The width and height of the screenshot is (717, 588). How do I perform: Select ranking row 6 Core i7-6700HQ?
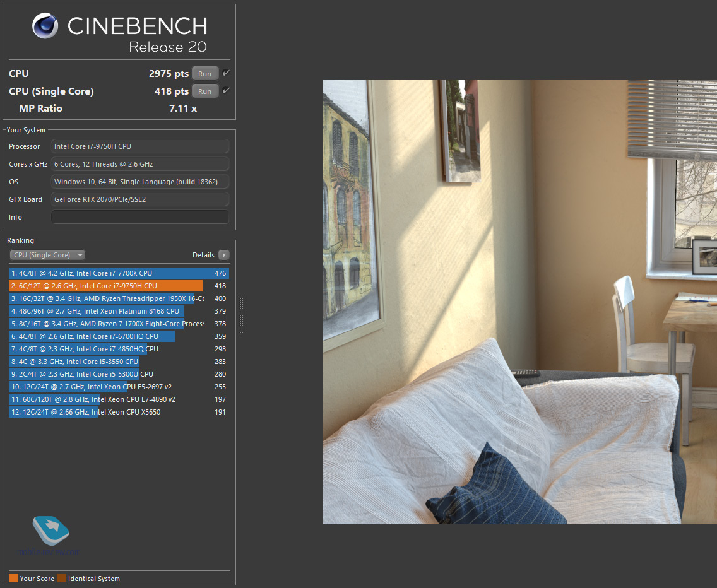click(119, 336)
